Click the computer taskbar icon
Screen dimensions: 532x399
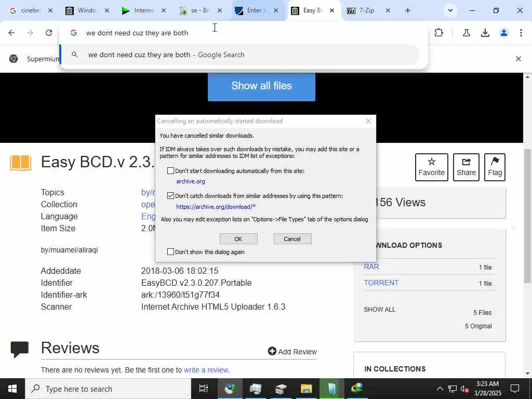[x=255, y=389]
